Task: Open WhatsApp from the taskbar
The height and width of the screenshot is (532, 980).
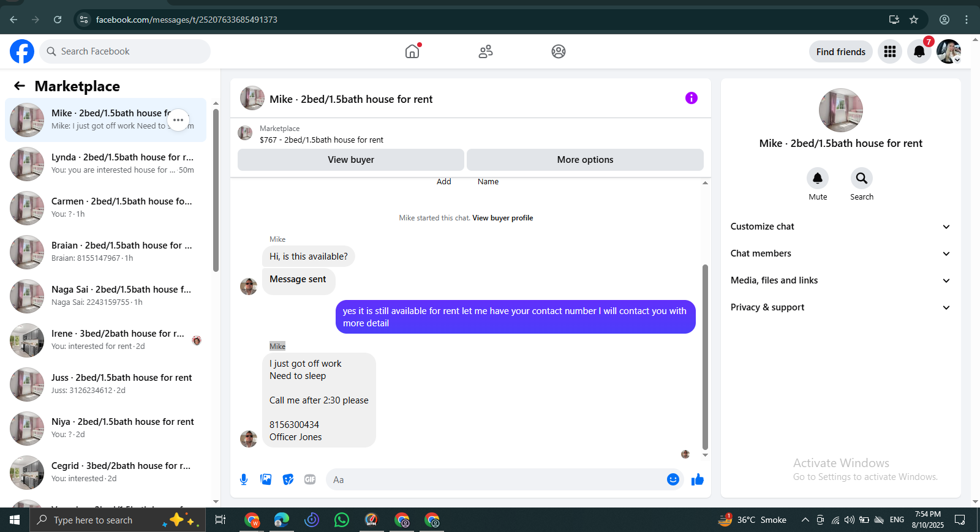Action: (x=342, y=520)
